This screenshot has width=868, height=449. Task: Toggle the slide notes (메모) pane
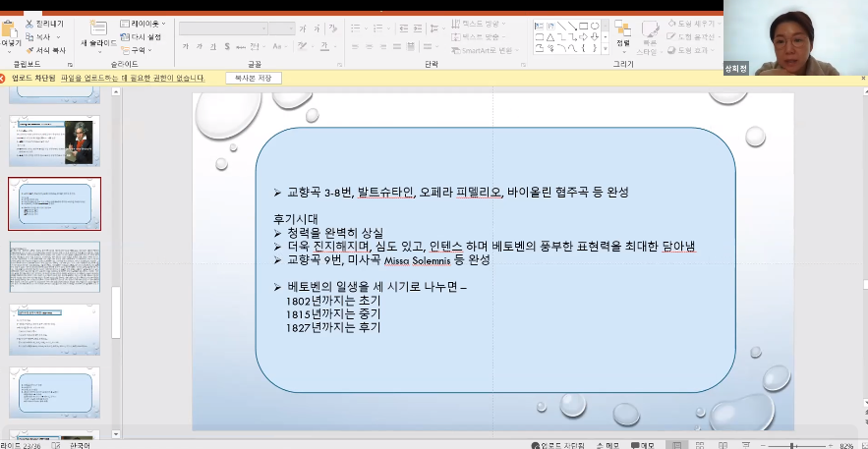tap(606, 445)
